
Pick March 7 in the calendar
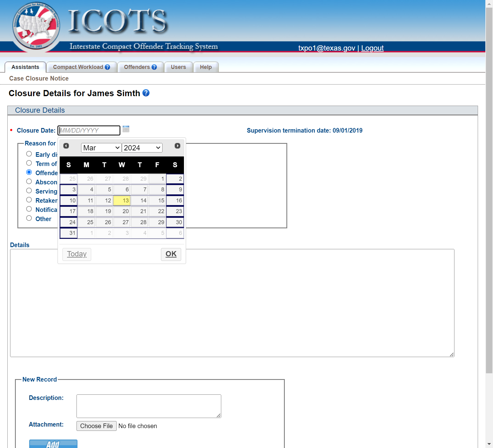pos(140,190)
